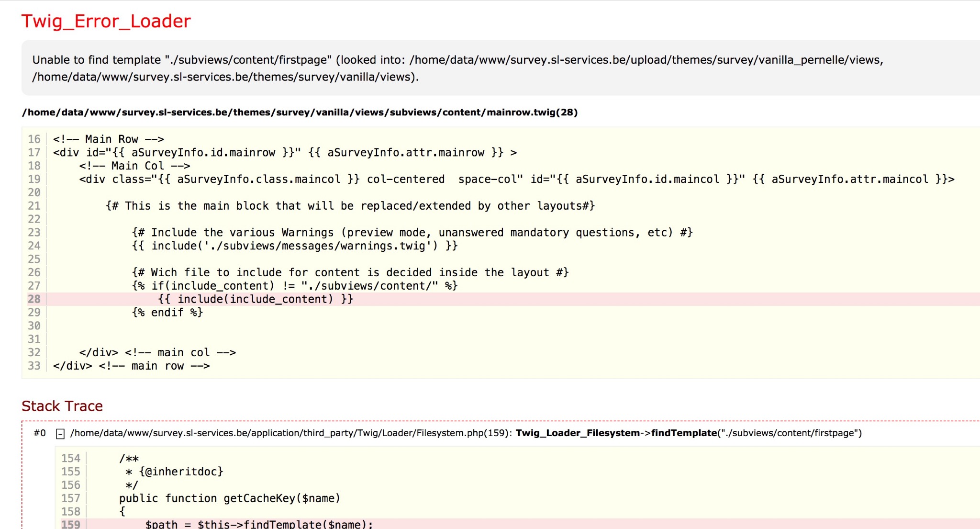Click line 27 if(include_content) condition
The height and width of the screenshot is (529, 980).
coord(295,286)
